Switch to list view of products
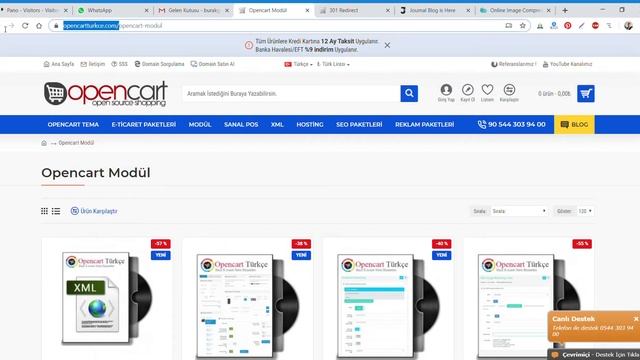 (56, 211)
